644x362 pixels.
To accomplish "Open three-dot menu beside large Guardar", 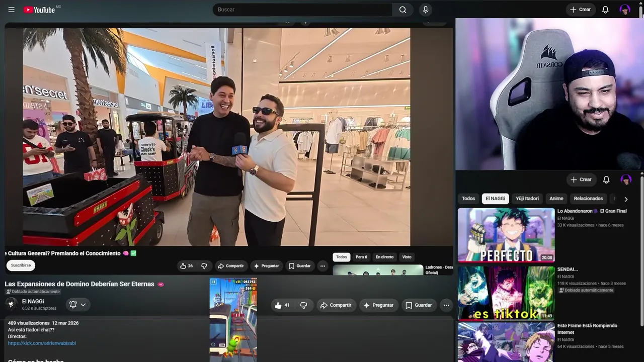I will click(x=446, y=305).
